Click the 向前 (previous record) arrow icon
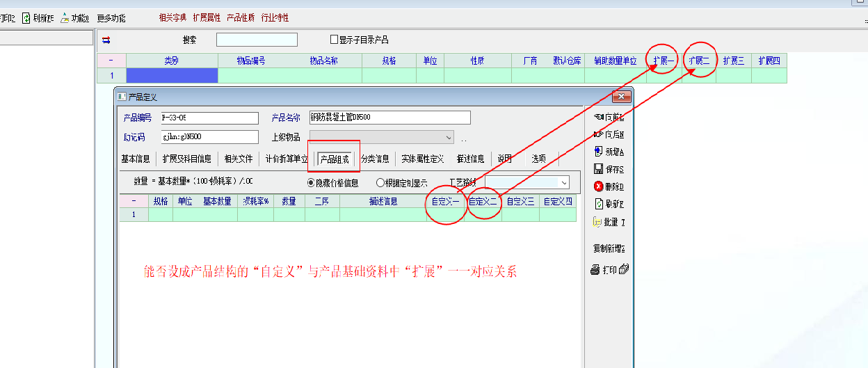868x368 pixels. pyautogui.click(x=598, y=117)
